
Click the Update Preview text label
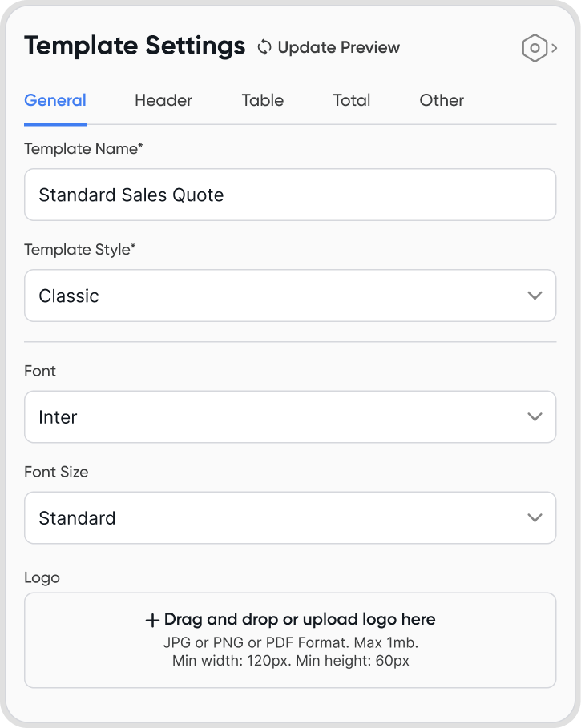click(x=338, y=48)
